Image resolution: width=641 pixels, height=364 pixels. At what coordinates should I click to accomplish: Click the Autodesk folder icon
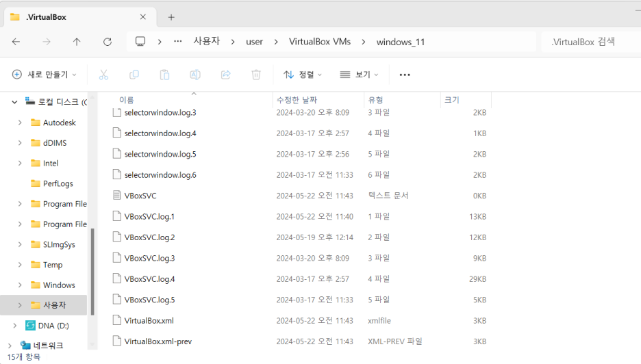pyautogui.click(x=36, y=122)
